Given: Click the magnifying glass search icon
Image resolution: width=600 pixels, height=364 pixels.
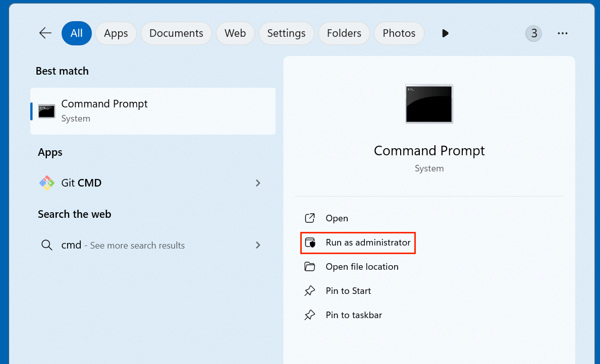Looking at the screenshot, I should (47, 245).
